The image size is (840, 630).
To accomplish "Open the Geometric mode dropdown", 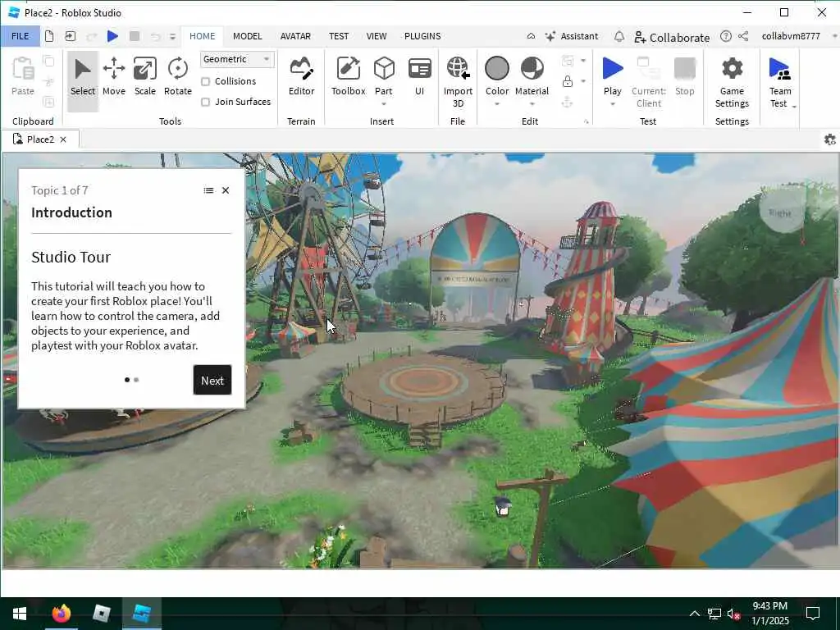I will tap(237, 59).
